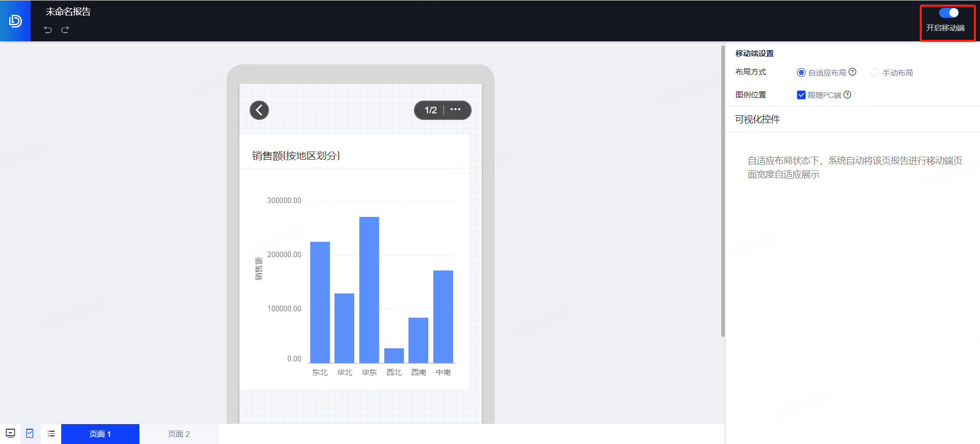Viewport: 980px width, 444px height.
Task: Open the page list icon
Action: point(51,434)
